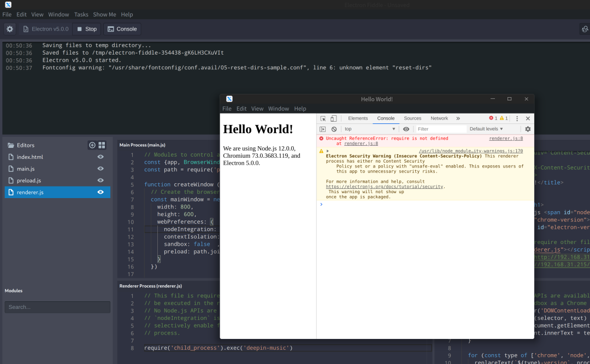590x364 pixels.
Task: Switch to the Network tab in DevTools
Action: (x=439, y=118)
